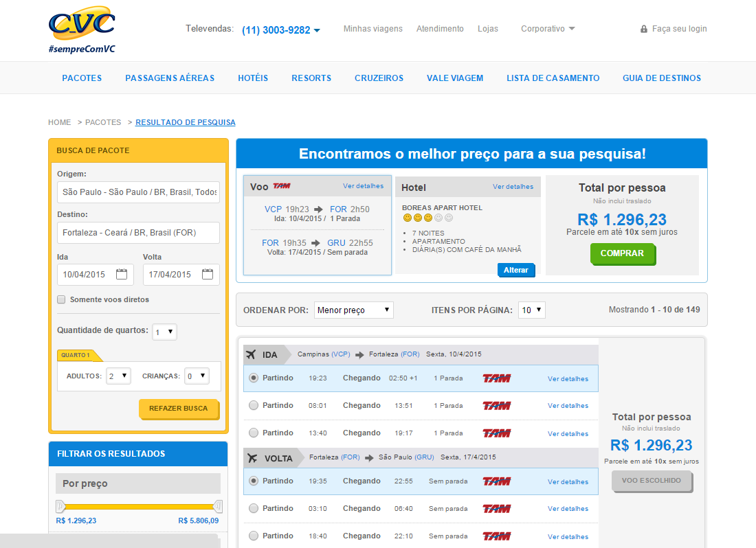Click TAM logo on the 13:40 departure row

497,433
